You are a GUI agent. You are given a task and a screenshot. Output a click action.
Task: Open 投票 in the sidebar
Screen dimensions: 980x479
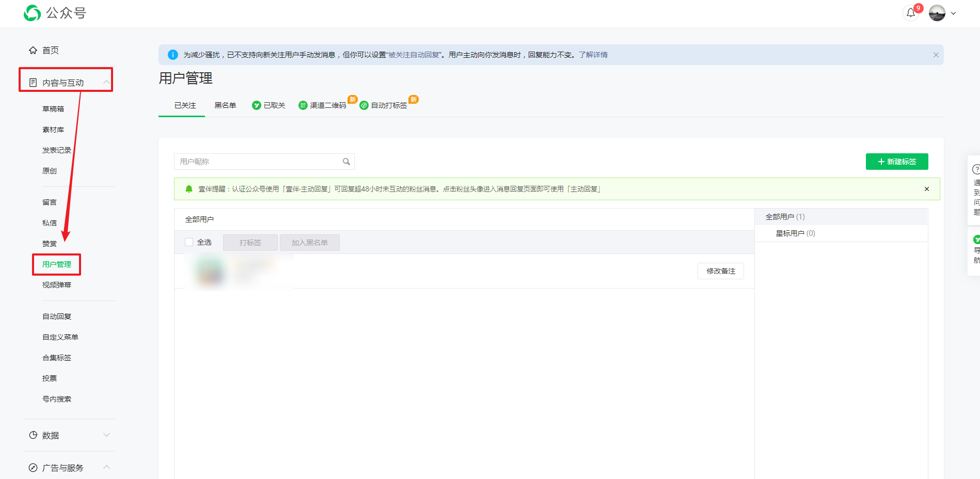pos(50,378)
